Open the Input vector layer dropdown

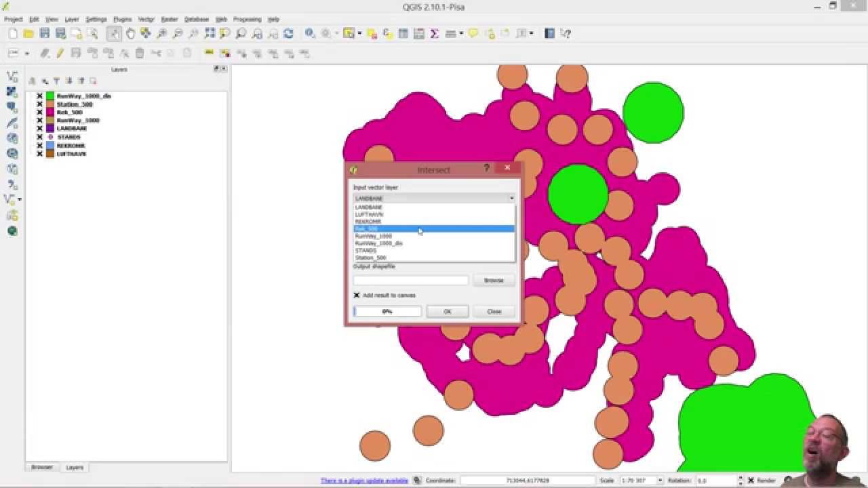point(512,198)
